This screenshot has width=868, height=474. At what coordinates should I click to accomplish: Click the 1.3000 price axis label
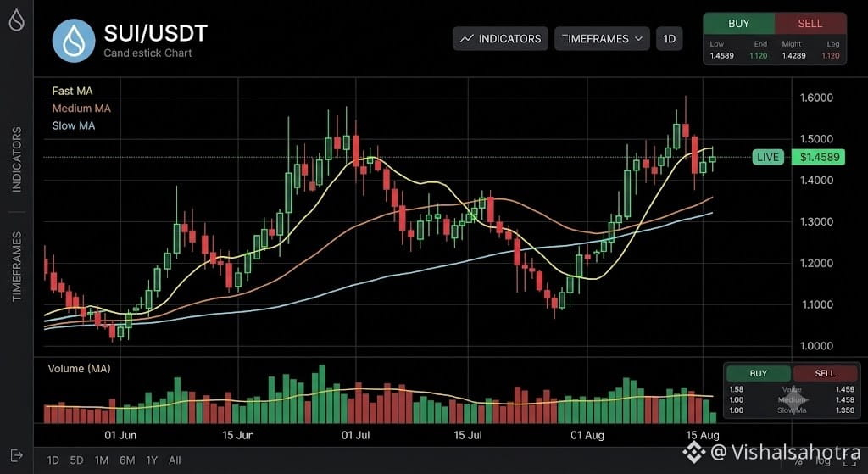tap(816, 221)
